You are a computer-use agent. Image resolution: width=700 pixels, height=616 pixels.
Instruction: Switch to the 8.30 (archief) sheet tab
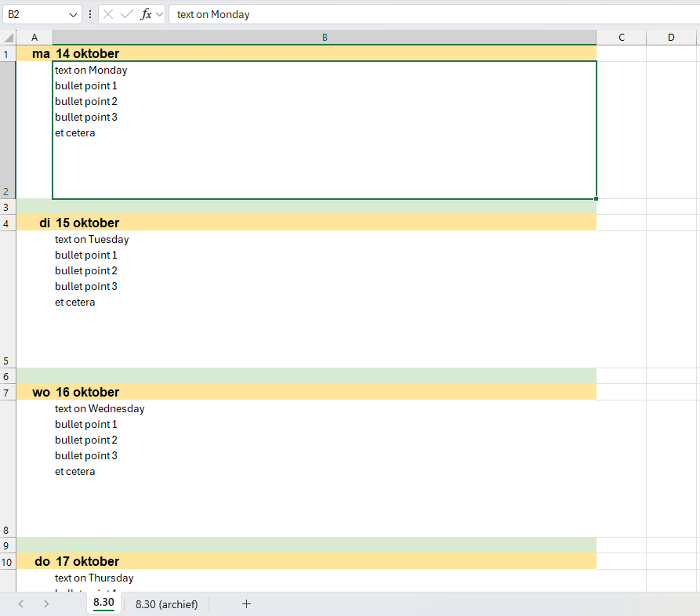165,604
